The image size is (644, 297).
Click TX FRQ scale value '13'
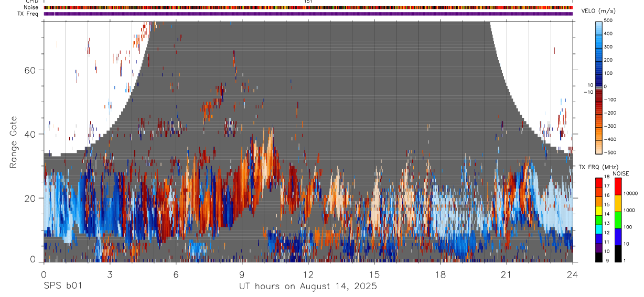tap(607, 223)
